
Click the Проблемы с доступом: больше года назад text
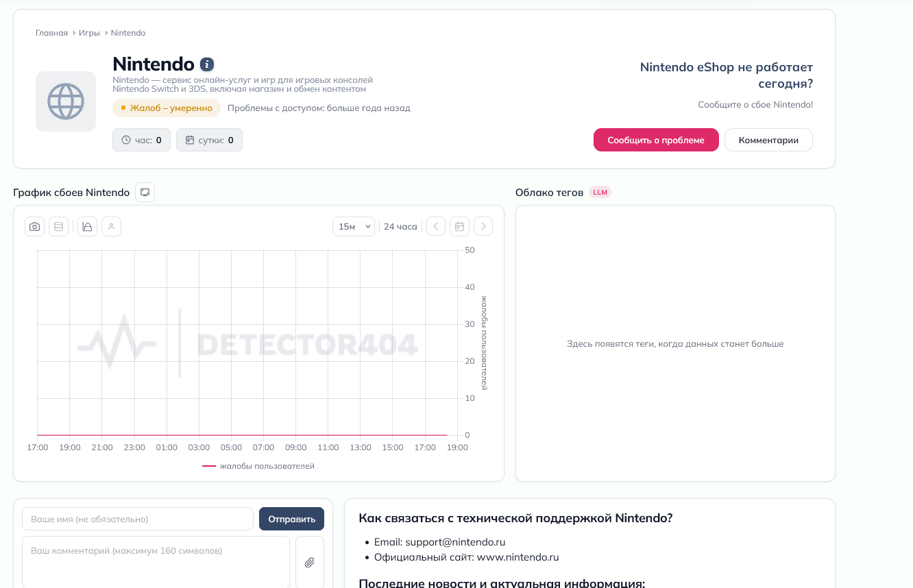pos(319,108)
